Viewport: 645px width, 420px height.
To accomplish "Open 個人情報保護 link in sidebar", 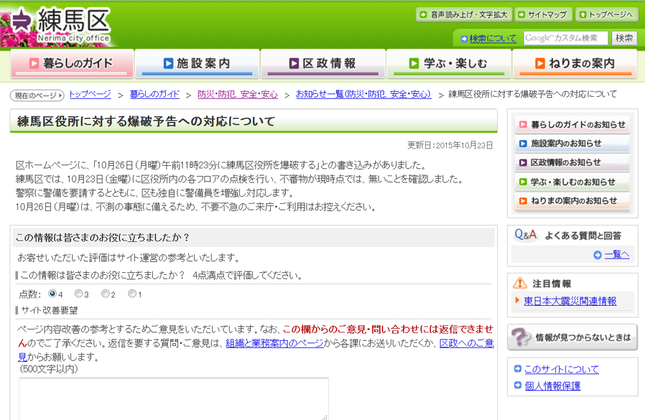I will pyautogui.click(x=552, y=385).
